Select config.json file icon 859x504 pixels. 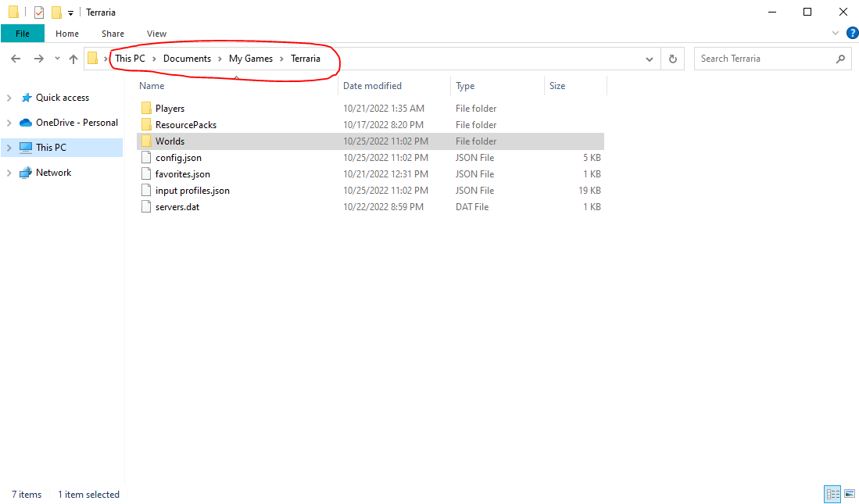click(145, 157)
